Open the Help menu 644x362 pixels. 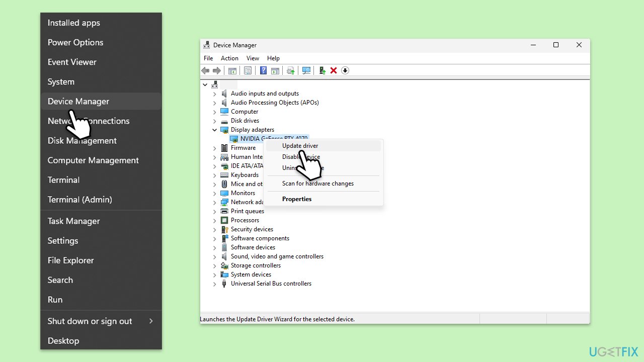[273, 58]
